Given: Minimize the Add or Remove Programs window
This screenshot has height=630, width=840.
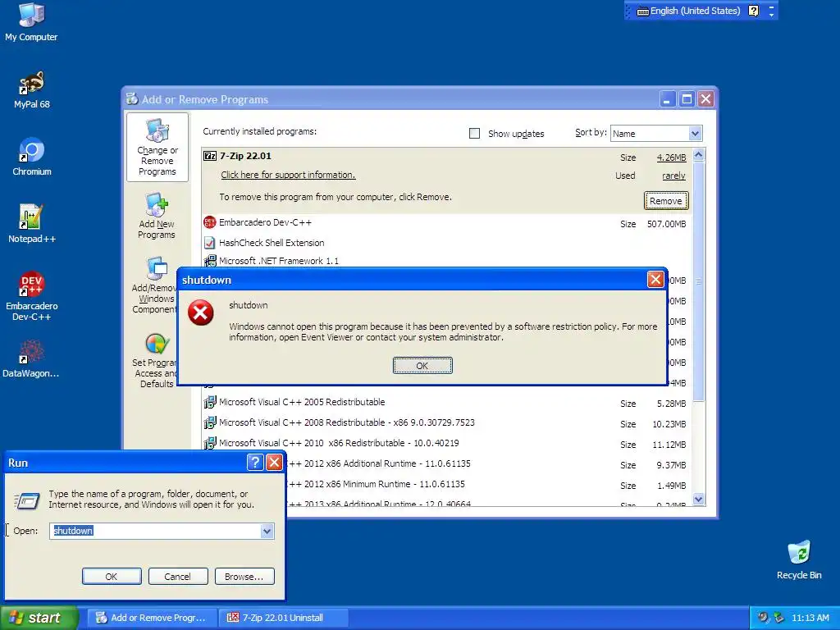Looking at the screenshot, I should click(668, 99).
